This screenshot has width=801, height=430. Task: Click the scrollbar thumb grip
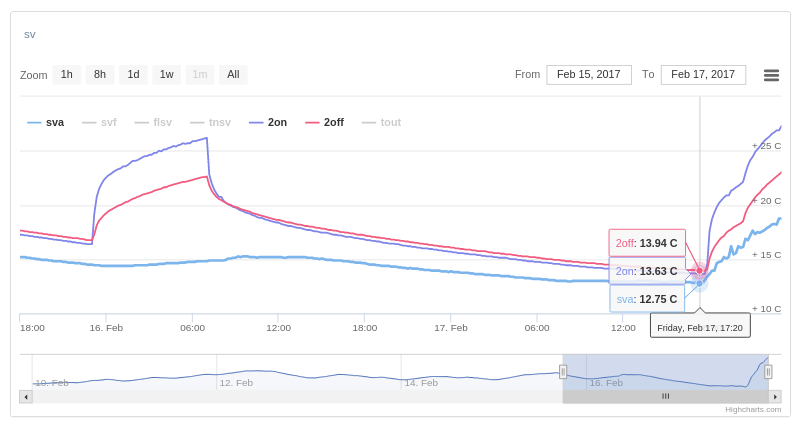click(x=665, y=397)
